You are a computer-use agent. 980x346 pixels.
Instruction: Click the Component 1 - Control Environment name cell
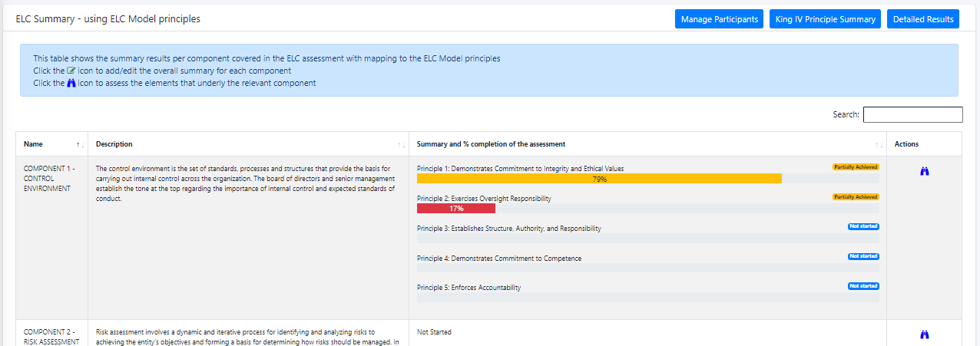pyautogui.click(x=51, y=178)
